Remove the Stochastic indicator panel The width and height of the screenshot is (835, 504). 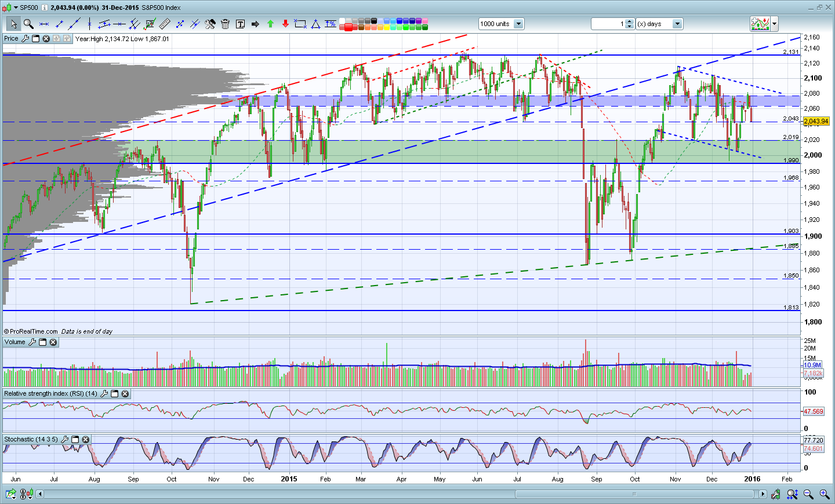(x=86, y=440)
